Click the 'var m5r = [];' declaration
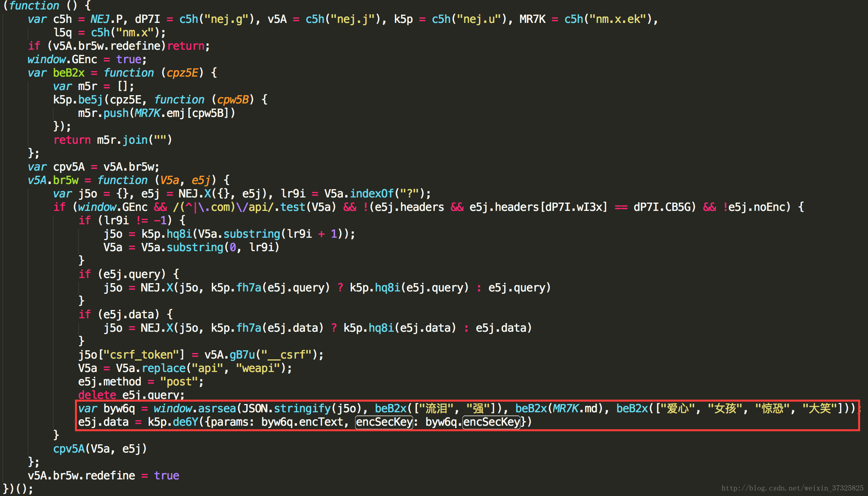 coord(94,86)
